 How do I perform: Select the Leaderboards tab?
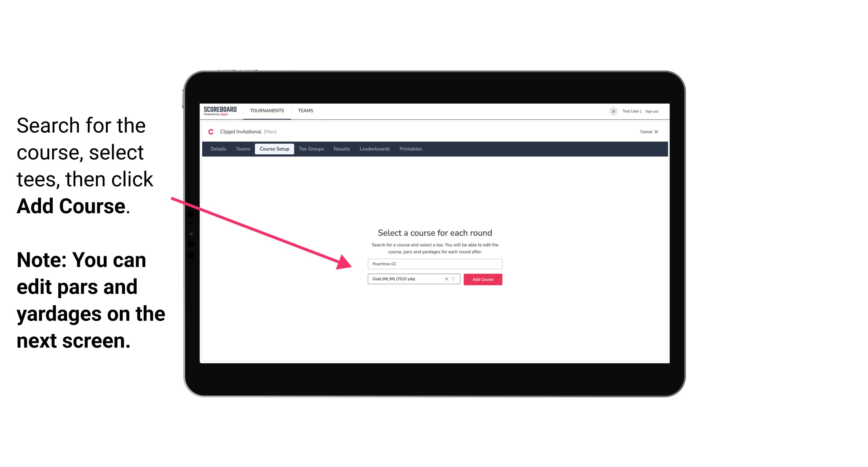point(374,149)
